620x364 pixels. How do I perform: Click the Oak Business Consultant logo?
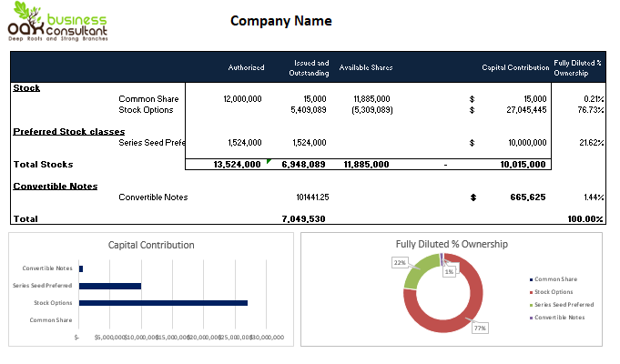click(x=56, y=25)
